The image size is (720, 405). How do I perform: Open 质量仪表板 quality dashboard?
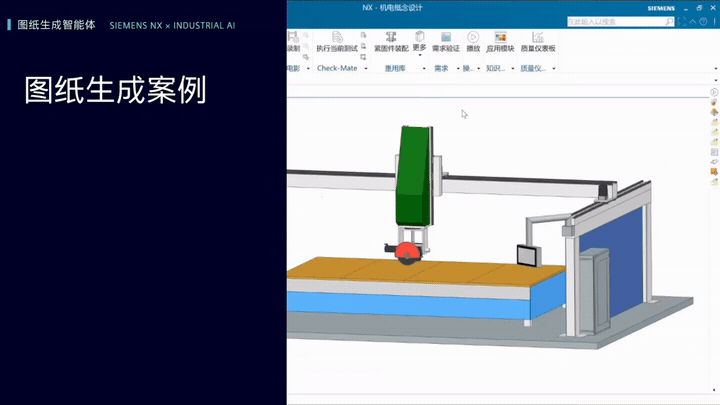538,41
